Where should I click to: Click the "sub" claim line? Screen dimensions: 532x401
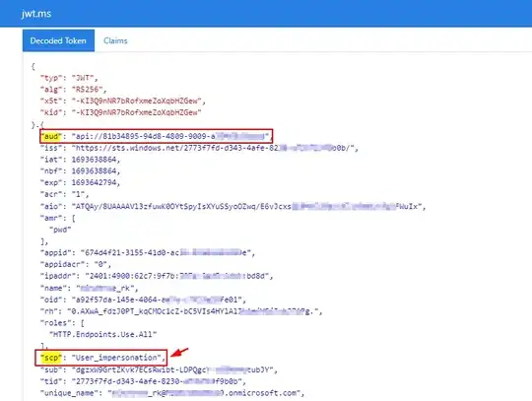click(159, 369)
